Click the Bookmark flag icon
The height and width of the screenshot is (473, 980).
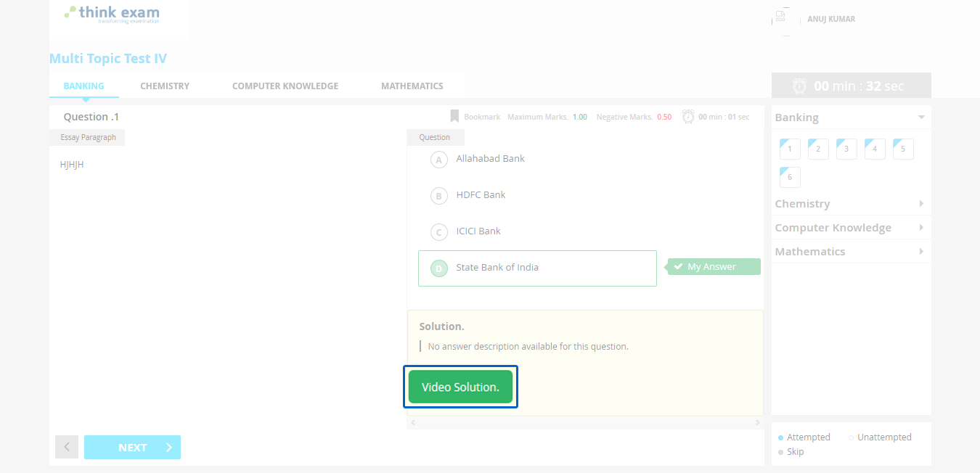click(454, 116)
